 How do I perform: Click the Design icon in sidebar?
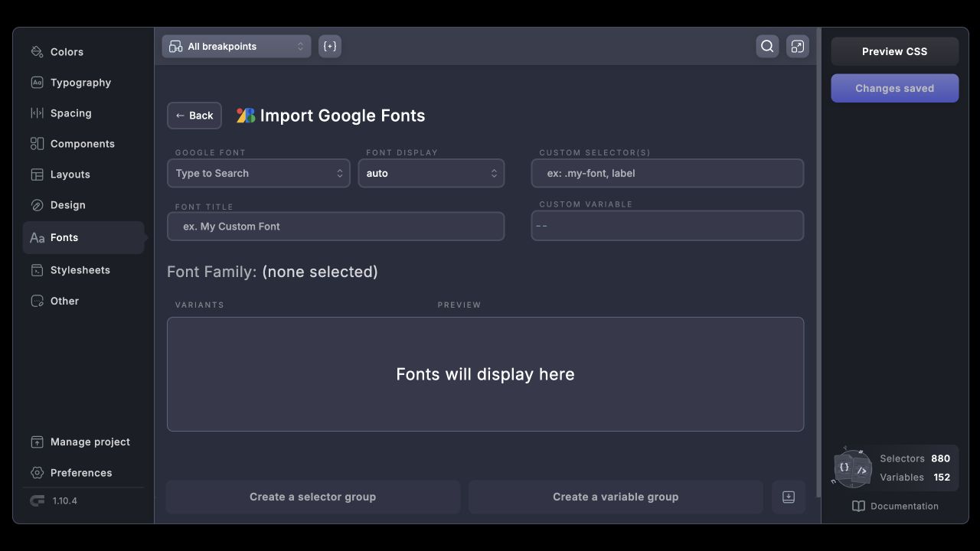point(37,204)
